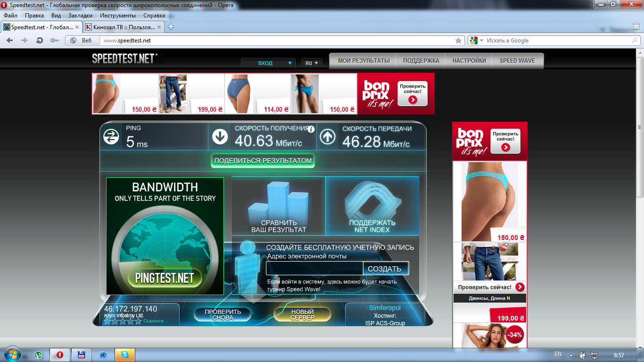
Task: Click the 199,00 jeans item in top banner
Action: point(191,94)
